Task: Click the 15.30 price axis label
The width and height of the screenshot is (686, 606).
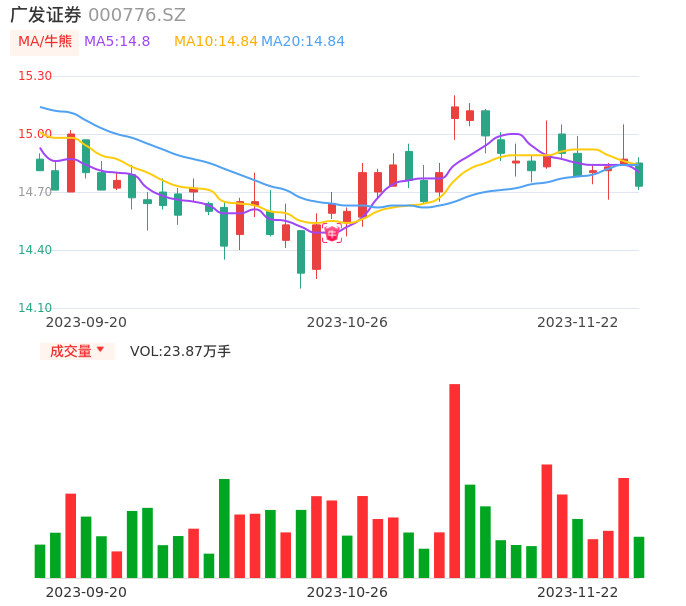Action: 35,76
